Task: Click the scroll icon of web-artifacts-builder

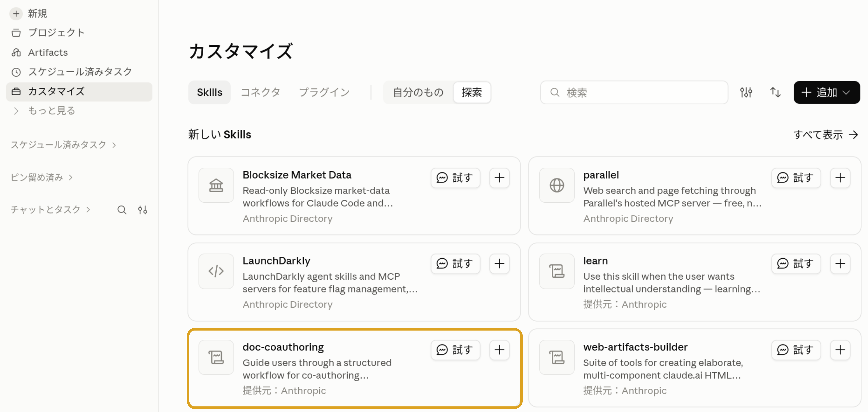Action: coord(557,357)
